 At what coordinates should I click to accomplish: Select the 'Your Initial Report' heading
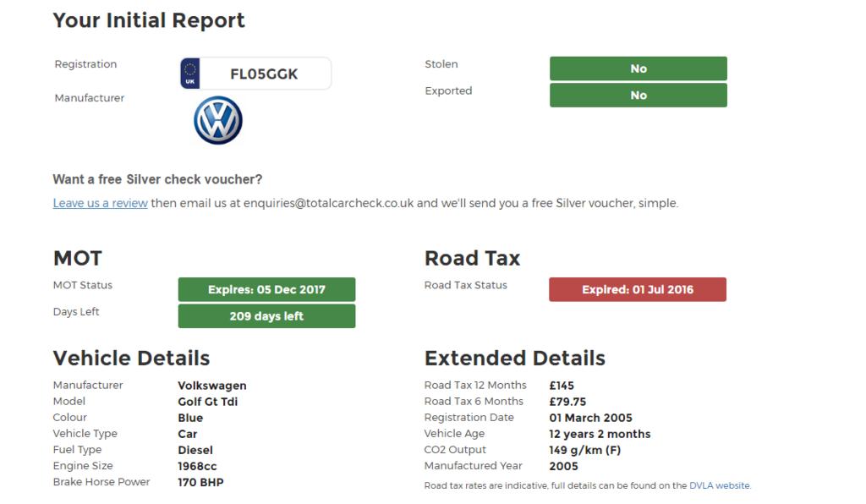[x=149, y=20]
